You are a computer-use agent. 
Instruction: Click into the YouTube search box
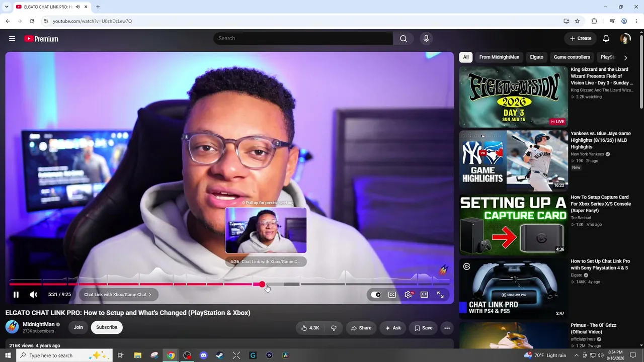click(303, 39)
